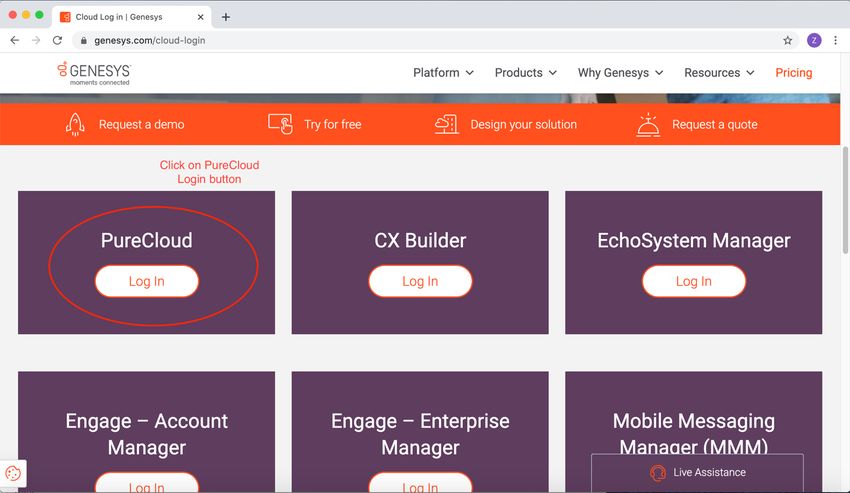Click Request a quote link
Viewport: 850px width, 493px height.
pos(714,124)
